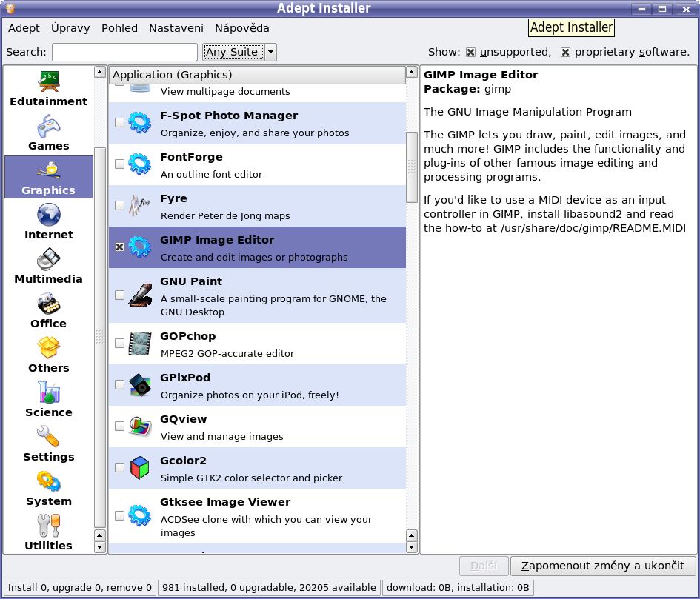The image size is (700, 599).
Task: Check the F-Spot Photo Manager checkbox
Action: coord(120,122)
